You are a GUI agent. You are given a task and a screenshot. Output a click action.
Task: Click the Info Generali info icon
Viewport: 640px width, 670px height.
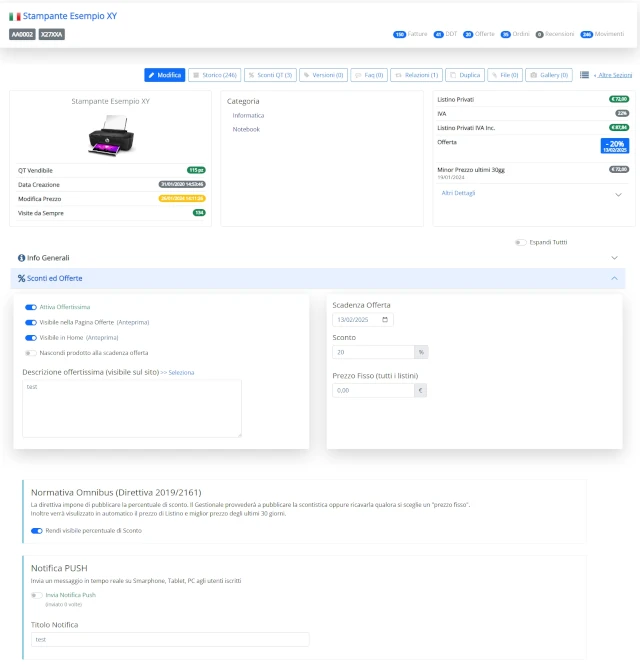(x=21, y=258)
